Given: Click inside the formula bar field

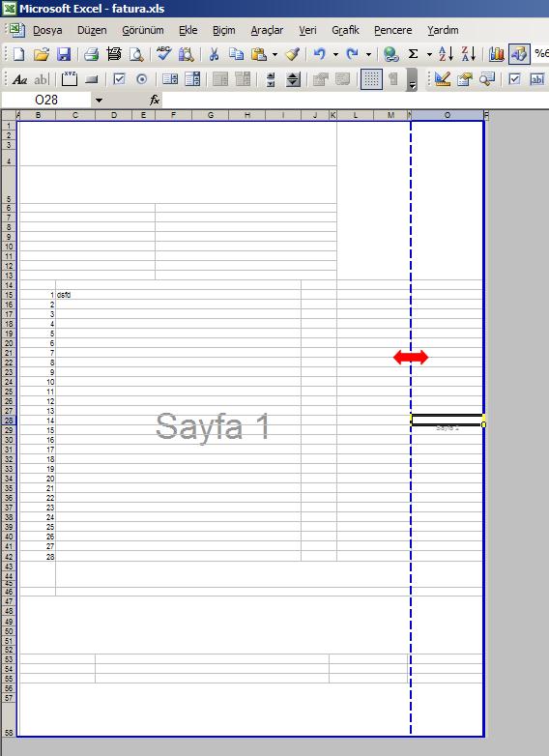Looking at the screenshot, I should [356, 100].
